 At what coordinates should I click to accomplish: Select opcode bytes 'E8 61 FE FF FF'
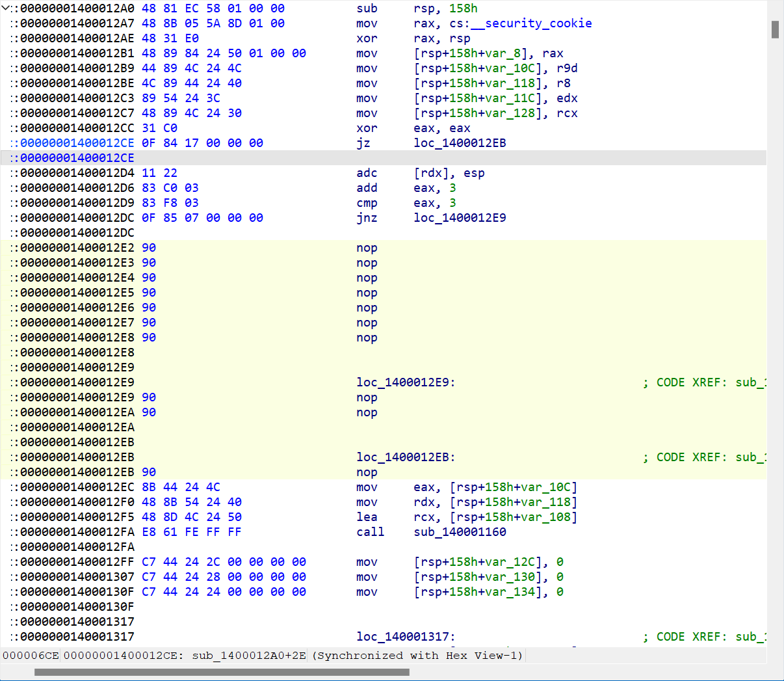(x=192, y=532)
